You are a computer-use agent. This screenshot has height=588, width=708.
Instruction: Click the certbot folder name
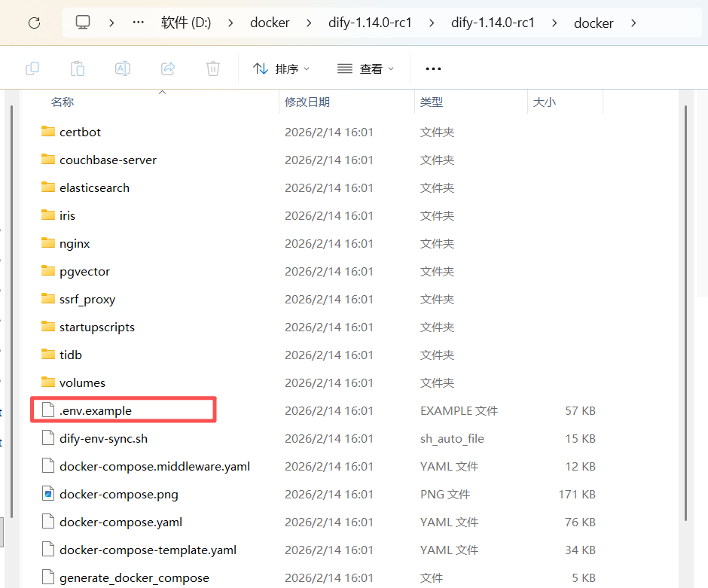(80, 133)
